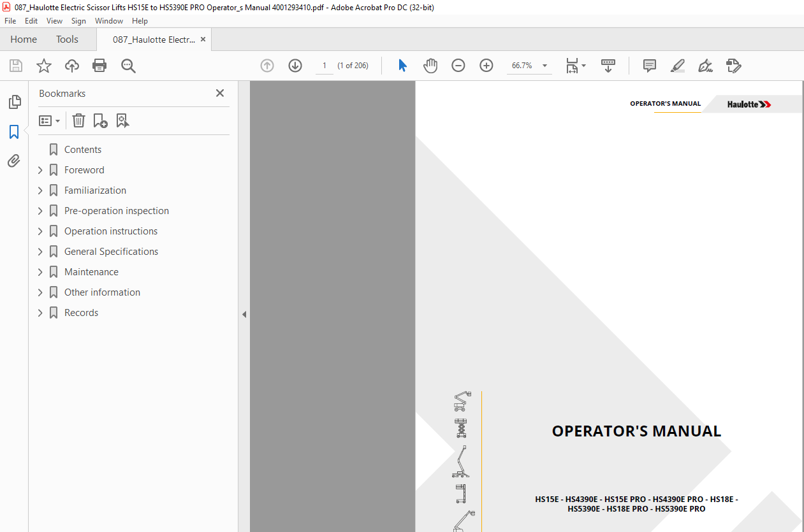Jump to Other information bookmark
The width and height of the screenshot is (804, 532).
click(x=102, y=292)
